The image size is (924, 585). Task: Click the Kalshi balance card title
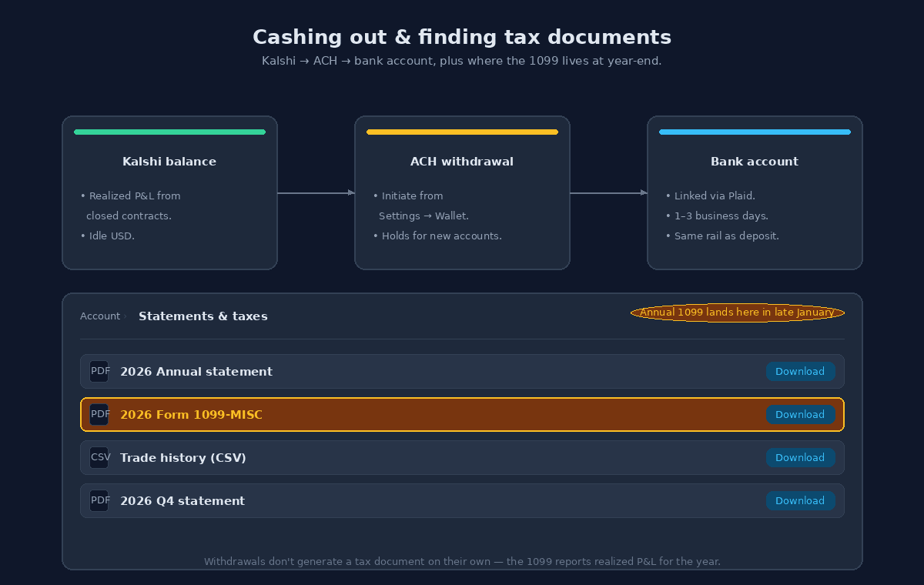pyautogui.click(x=169, y=162)
